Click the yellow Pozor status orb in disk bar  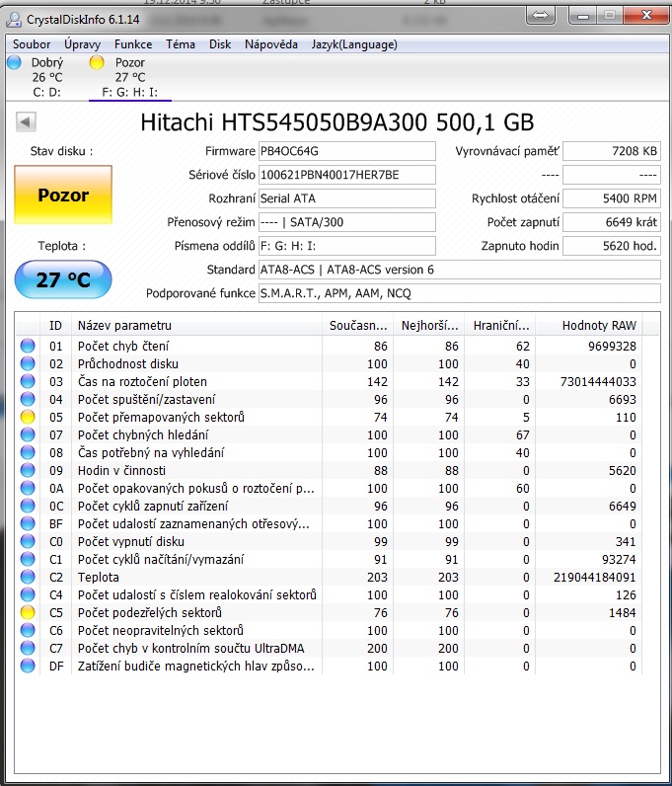pyautogui.click(x=97, y=62)
